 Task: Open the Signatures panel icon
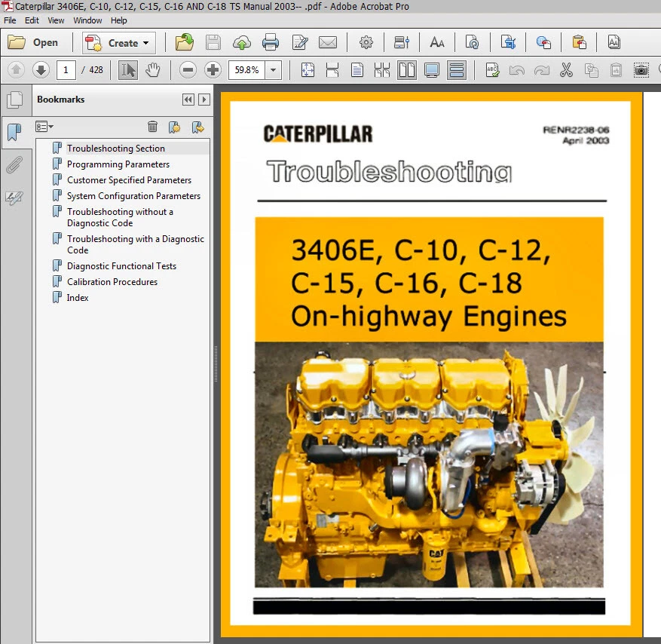tap(14, 198)
